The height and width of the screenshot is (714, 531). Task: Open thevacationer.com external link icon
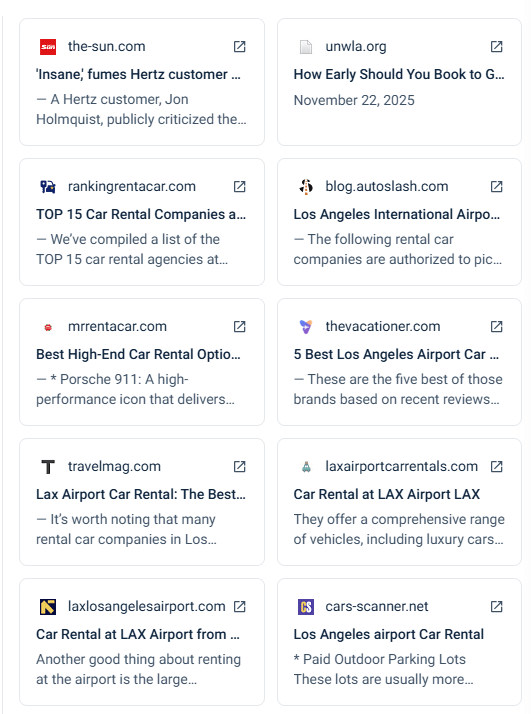[x=496, y=326]
